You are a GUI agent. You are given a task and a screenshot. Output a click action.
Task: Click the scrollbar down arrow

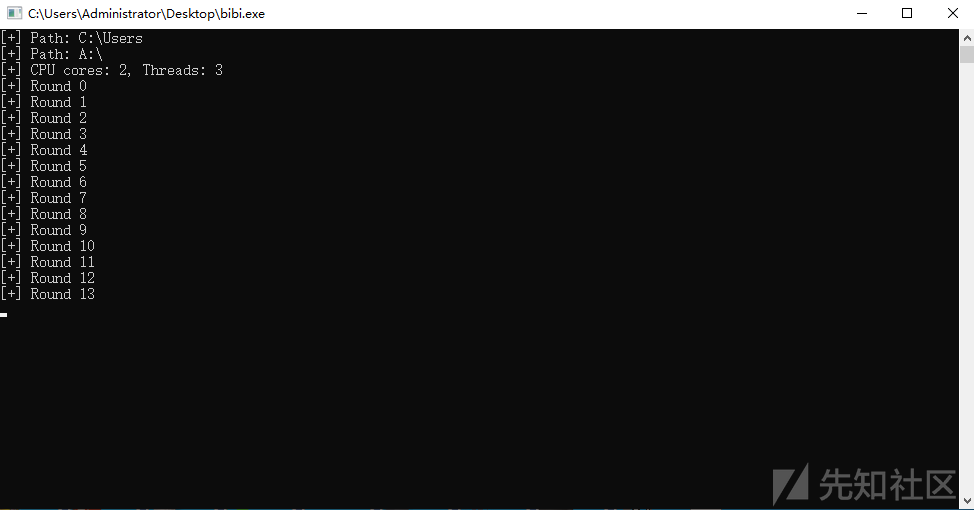967,500
